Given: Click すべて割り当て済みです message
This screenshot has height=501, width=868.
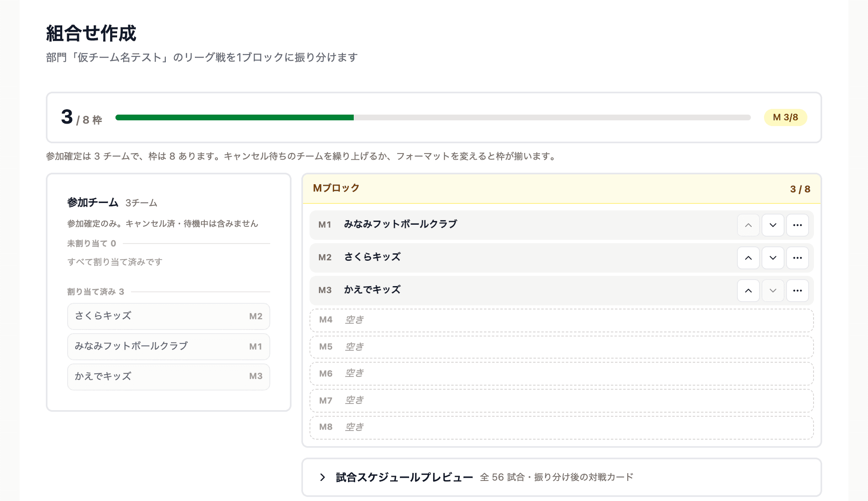Looking at the screenshot, I should (x=115, y=262).
